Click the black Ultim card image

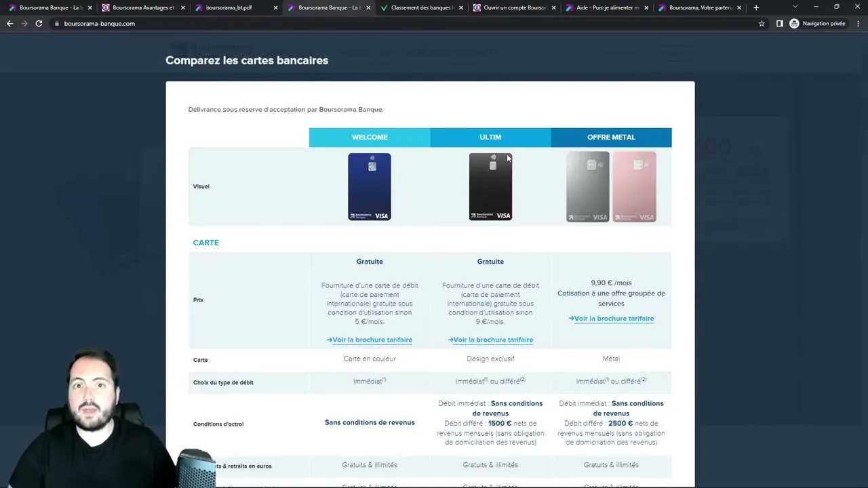point(490,186)
